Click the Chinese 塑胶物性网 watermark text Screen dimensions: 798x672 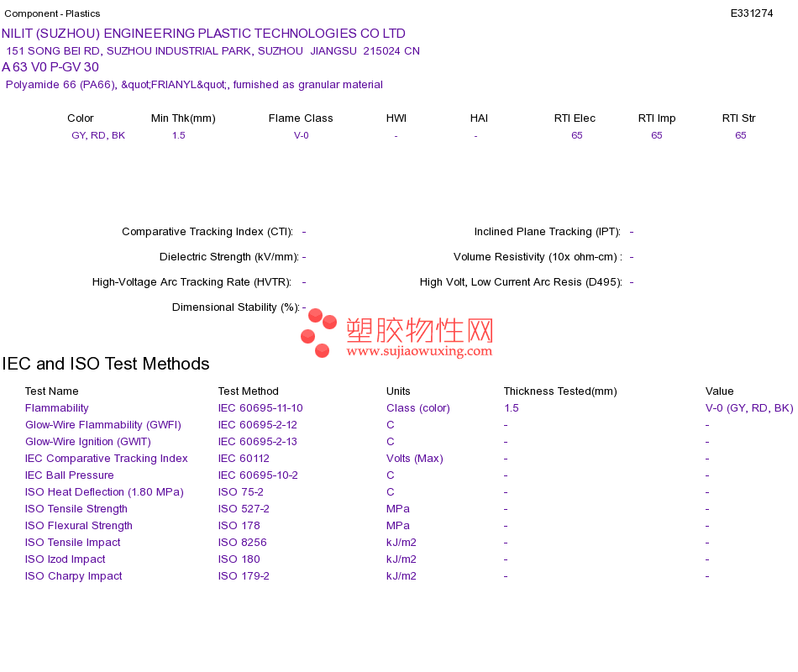(x=420, y=330)
